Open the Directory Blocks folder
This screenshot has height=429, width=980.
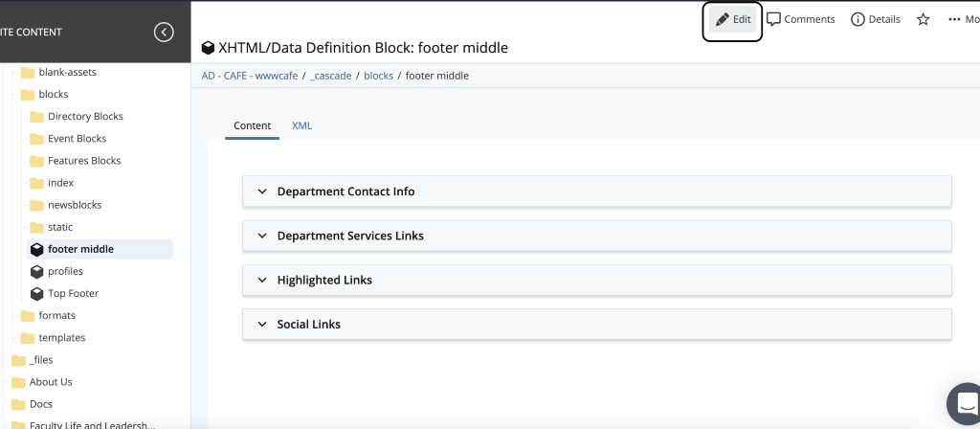pyautogui.click(x=85, y=116)
